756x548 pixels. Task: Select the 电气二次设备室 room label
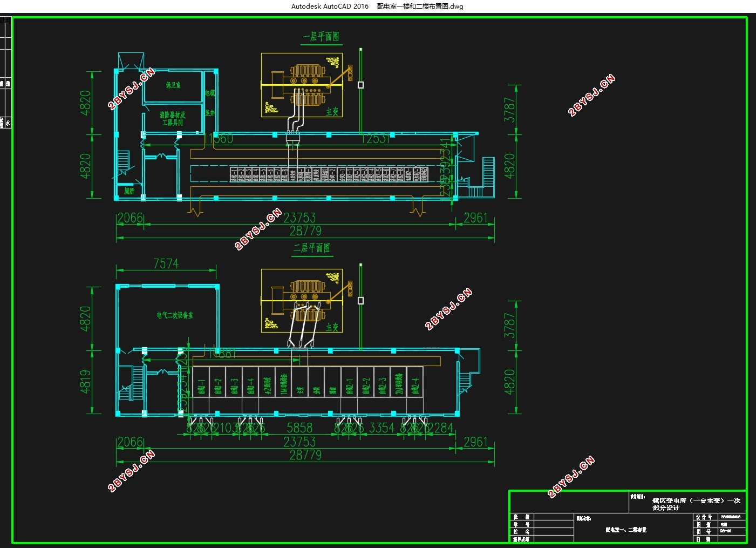click(175, 315)
